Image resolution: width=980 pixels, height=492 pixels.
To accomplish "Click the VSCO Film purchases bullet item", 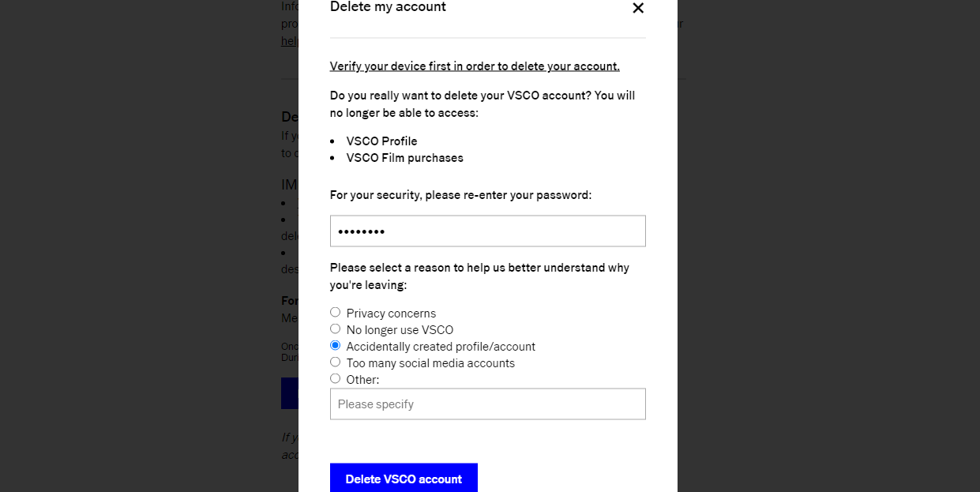I will pyautogui.click(x=404, y=158).
